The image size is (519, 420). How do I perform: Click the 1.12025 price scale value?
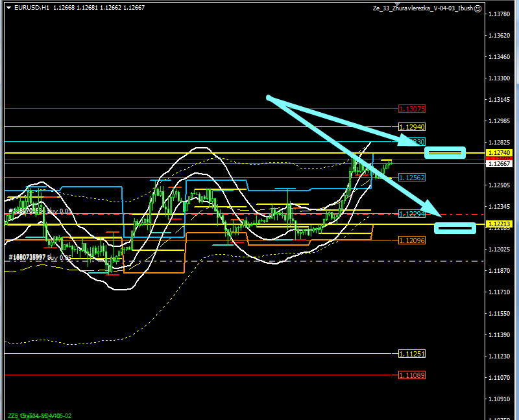[499, 250]
